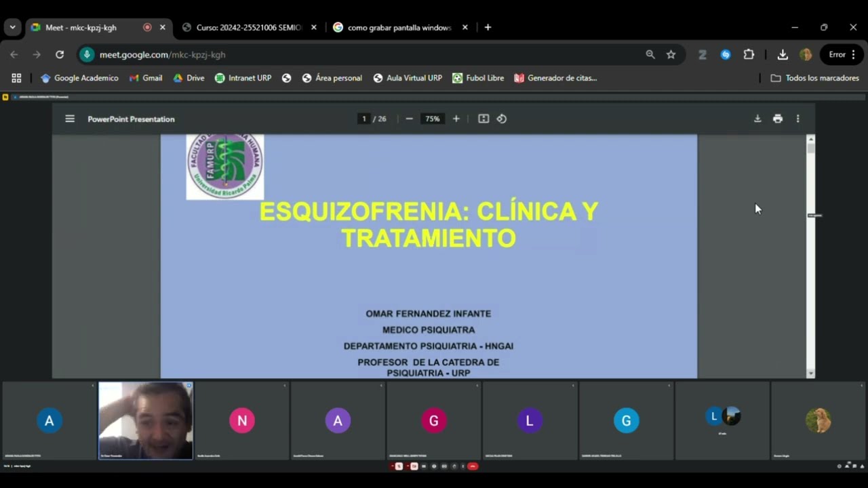Click the page number field showing 1
Viewport: 868px width, 488px height.
click(364, 119)
